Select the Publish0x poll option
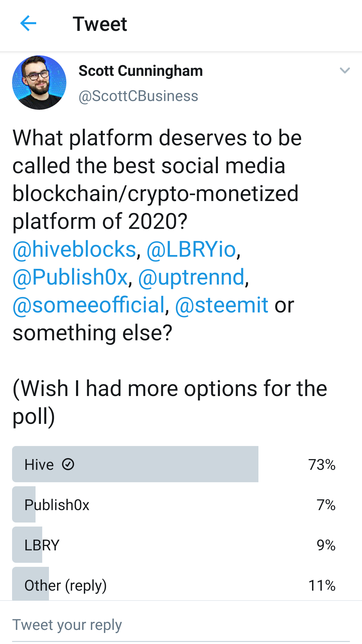Screen dimensions: 362x644 click(x=181, y=505)
